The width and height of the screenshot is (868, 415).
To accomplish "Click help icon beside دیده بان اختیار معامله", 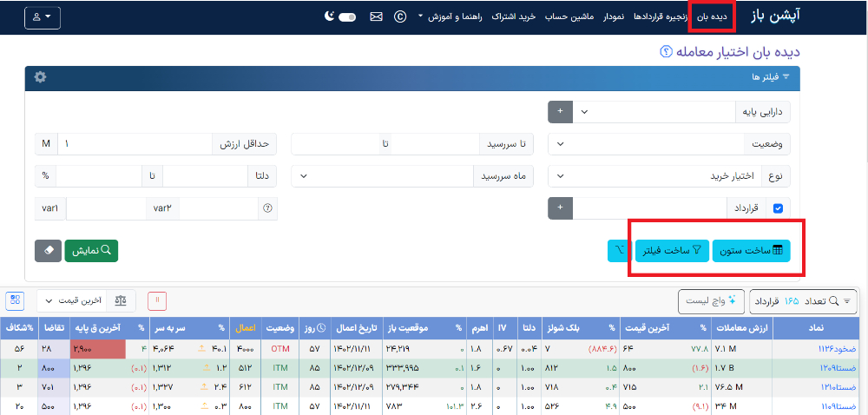I will click(x=666, y=51).
